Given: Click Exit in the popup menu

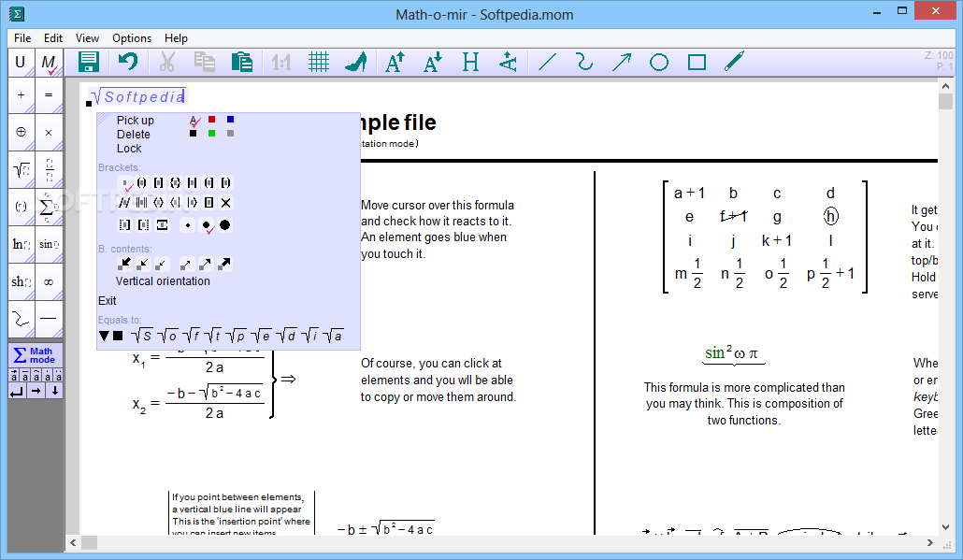Looking at the screenshot, I should point(107,301).
